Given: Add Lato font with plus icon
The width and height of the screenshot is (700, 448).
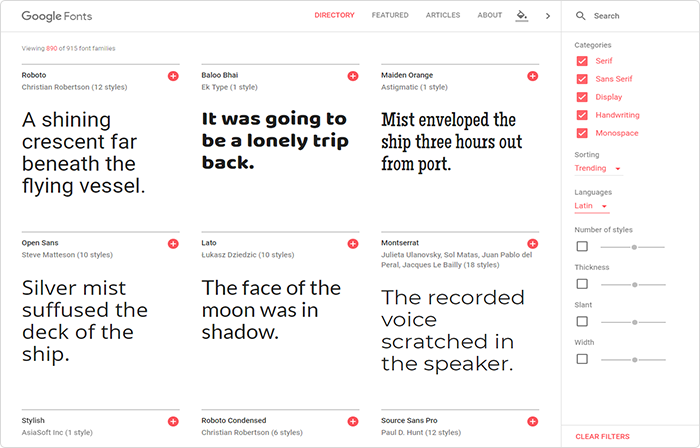Looking at the screenshot, I should (353, 244).
